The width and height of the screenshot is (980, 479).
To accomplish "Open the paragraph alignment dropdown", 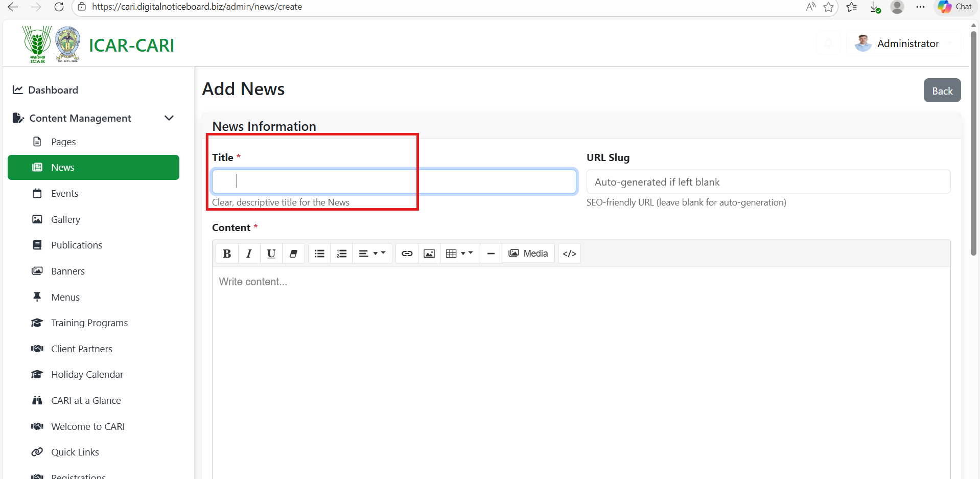I will coord(371,254).
